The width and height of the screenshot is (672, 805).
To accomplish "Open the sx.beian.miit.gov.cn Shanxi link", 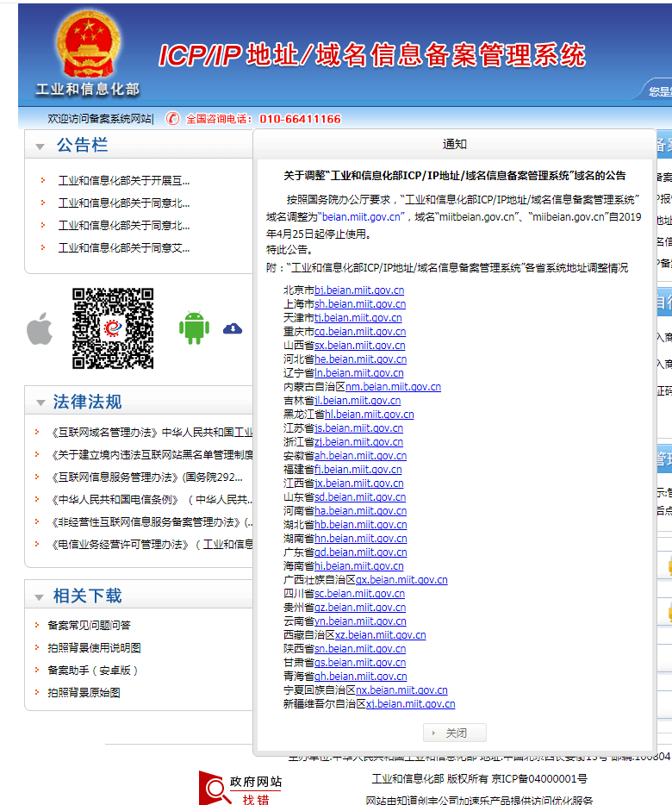I will [360, 346].
